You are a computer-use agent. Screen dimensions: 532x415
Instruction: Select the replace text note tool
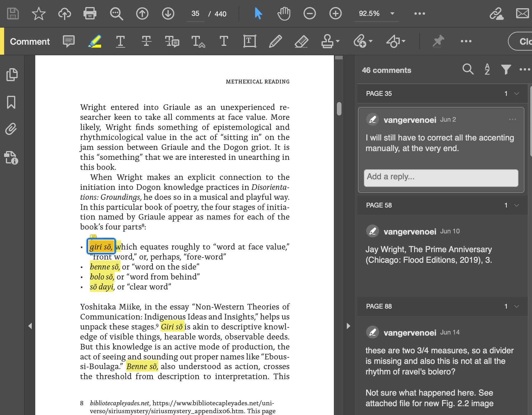tap(172, 41)
